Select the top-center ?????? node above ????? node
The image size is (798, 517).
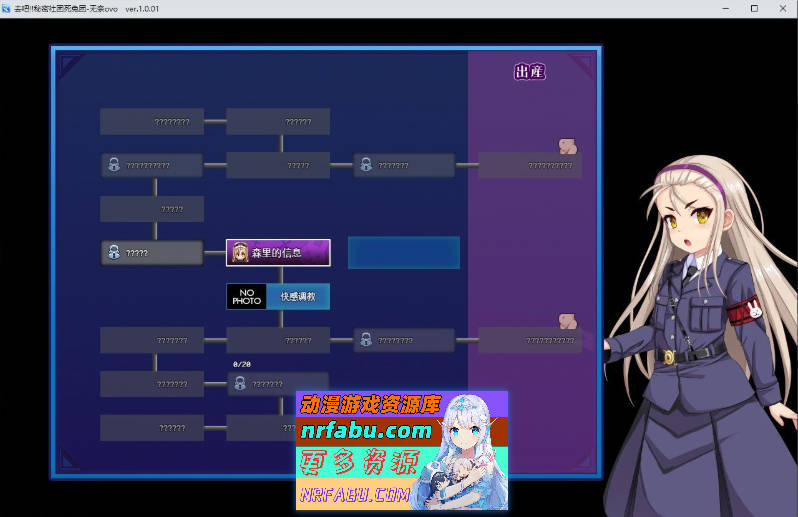tap(278, 122)
